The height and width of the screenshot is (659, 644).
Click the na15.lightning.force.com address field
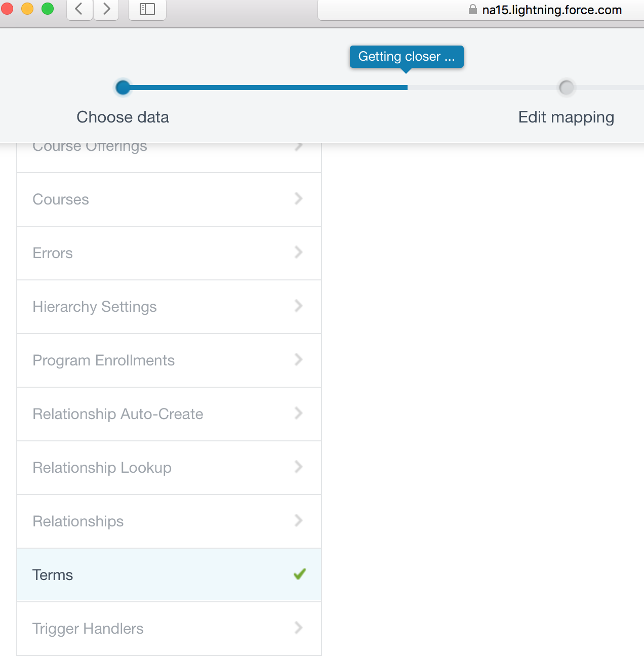551,10
